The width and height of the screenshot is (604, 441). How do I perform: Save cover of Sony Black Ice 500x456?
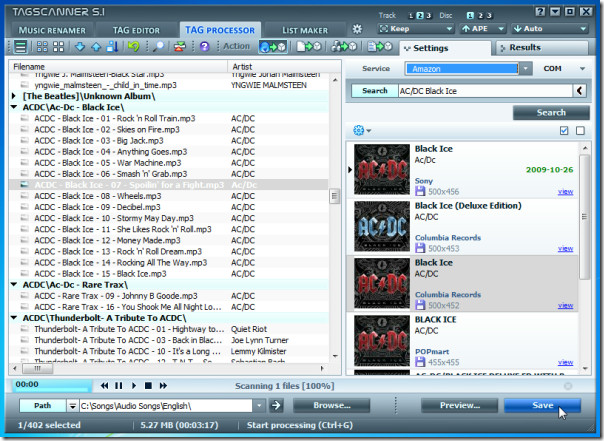tap(420, 191)
